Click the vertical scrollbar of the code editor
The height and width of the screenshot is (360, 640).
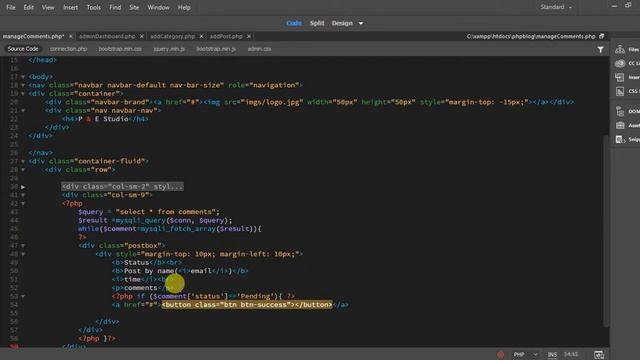point(606,231)
